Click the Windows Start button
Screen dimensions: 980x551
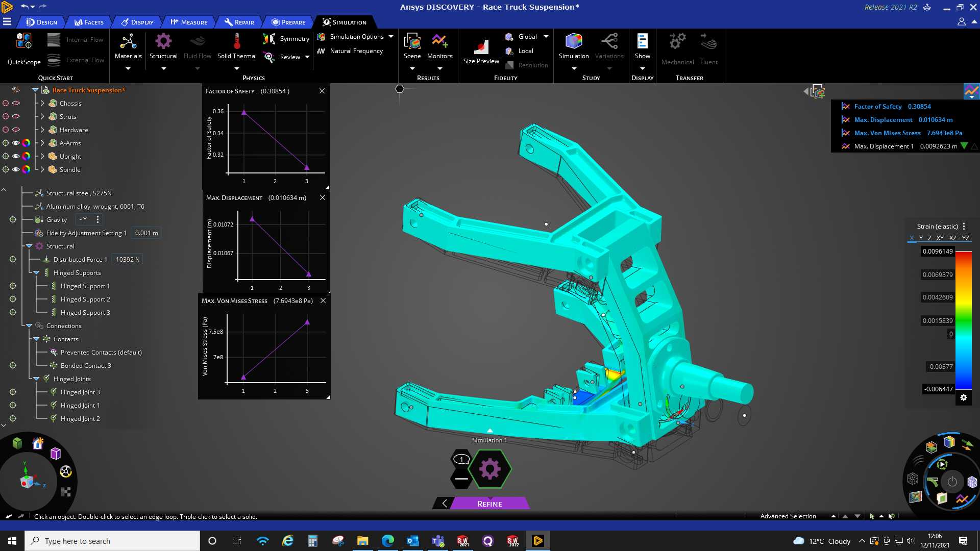pos(12,541)
